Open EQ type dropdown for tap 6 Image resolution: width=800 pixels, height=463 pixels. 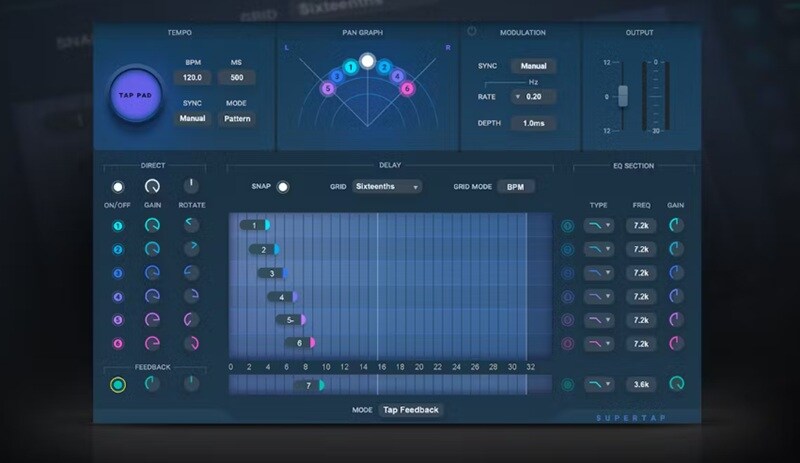pos(598,344)
